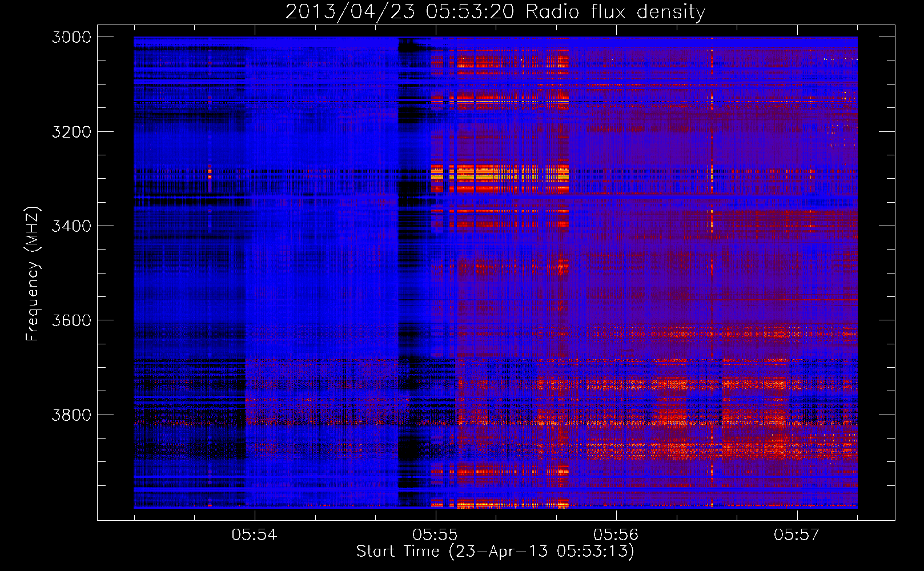Screen dimensions: 924x571
Task: Click the 05:56 time axis label
Action: click(616, 534)
